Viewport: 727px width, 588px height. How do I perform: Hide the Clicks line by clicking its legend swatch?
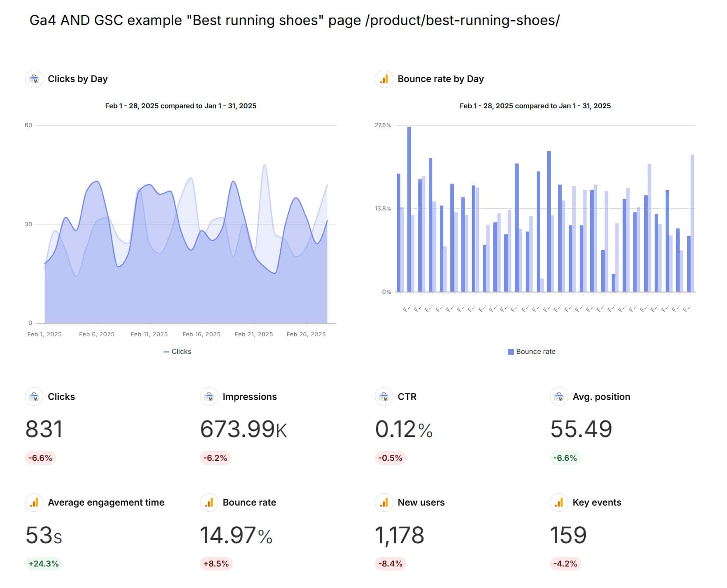click(166, 351)
